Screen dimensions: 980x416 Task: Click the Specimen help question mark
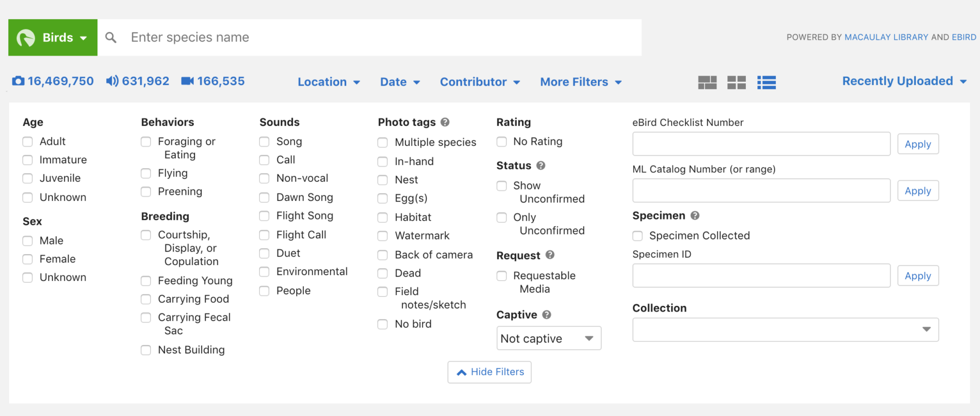tap(695, 216)
